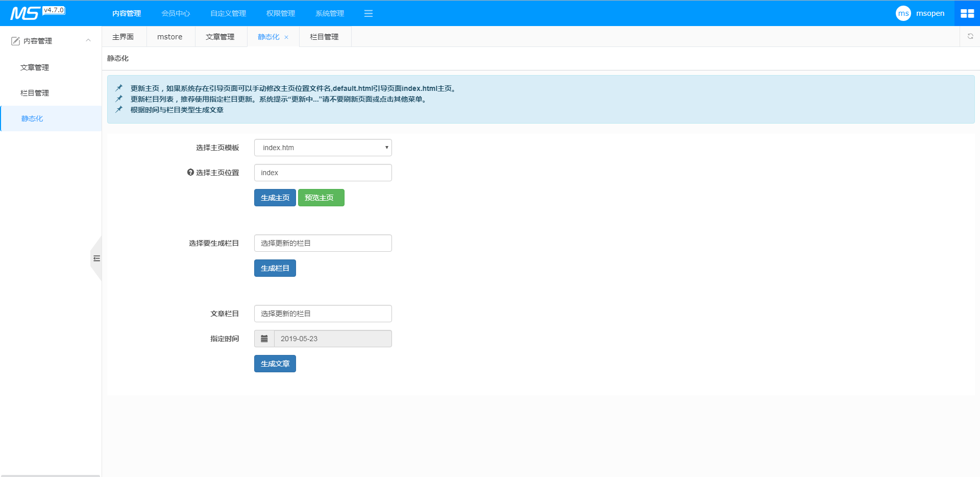
Task: Switch to the 栏目管理 tab
Action: point(324,37)
